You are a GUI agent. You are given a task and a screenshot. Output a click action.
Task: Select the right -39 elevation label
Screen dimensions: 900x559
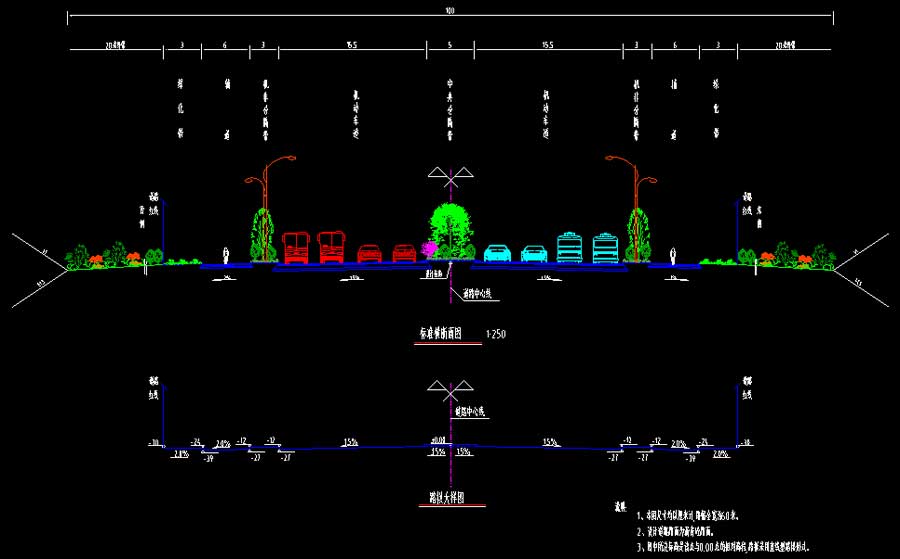click(x=692, y=459)
